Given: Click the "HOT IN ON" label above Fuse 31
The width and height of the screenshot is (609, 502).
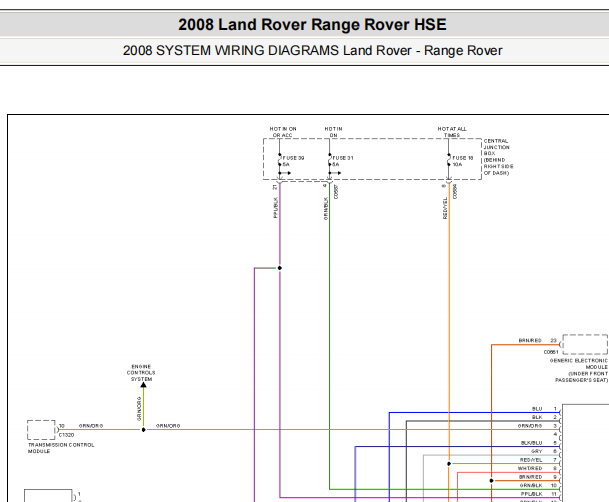Looking at the screenshot, I should [334, 132].
